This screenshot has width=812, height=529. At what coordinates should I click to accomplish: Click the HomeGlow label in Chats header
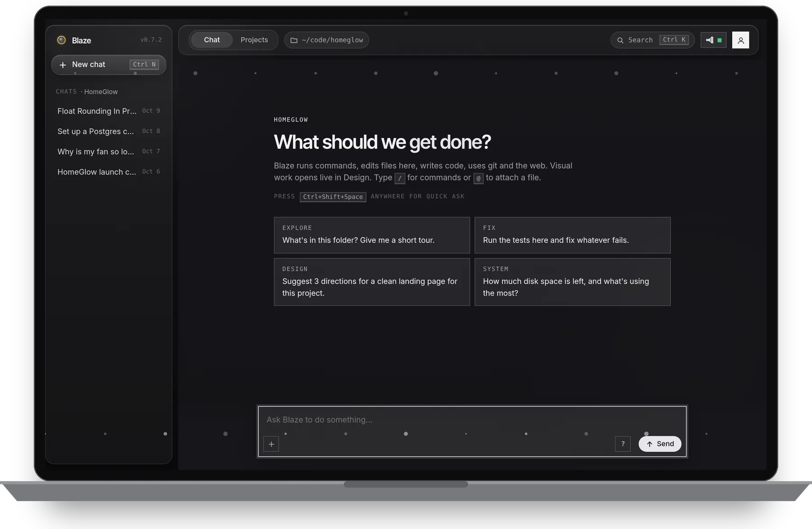click(101, 92)
